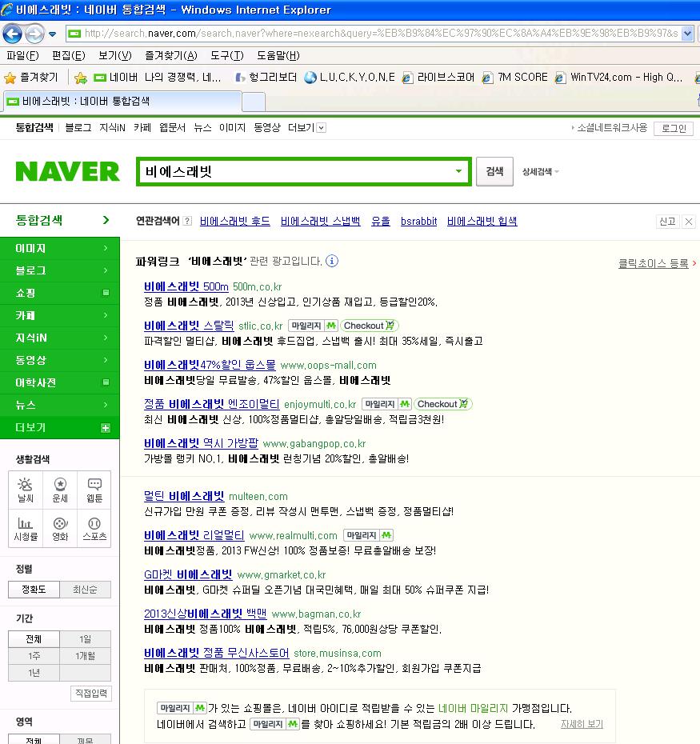Open the search box autocomplete dropdown arrow
The image size is (700, 744).
pos(458,171)
